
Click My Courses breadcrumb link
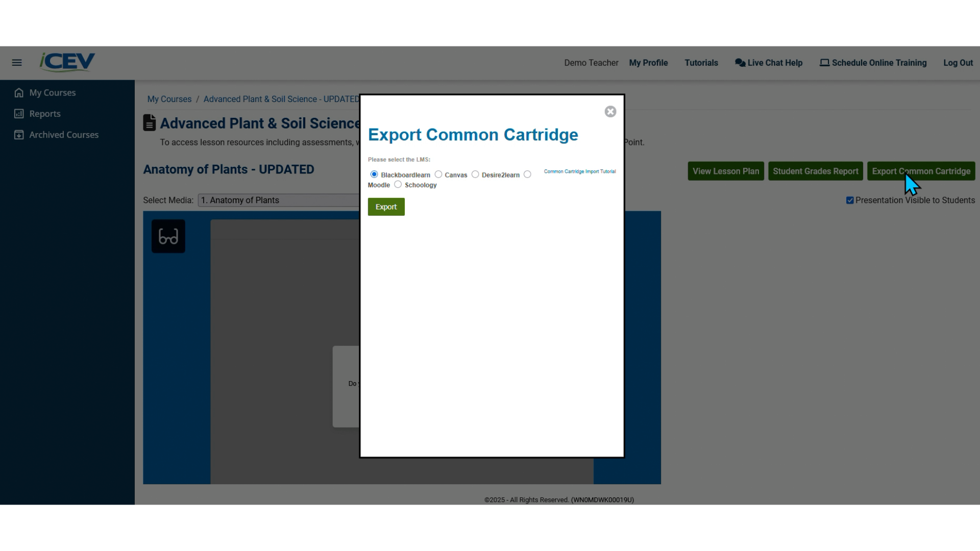[169, 99]
